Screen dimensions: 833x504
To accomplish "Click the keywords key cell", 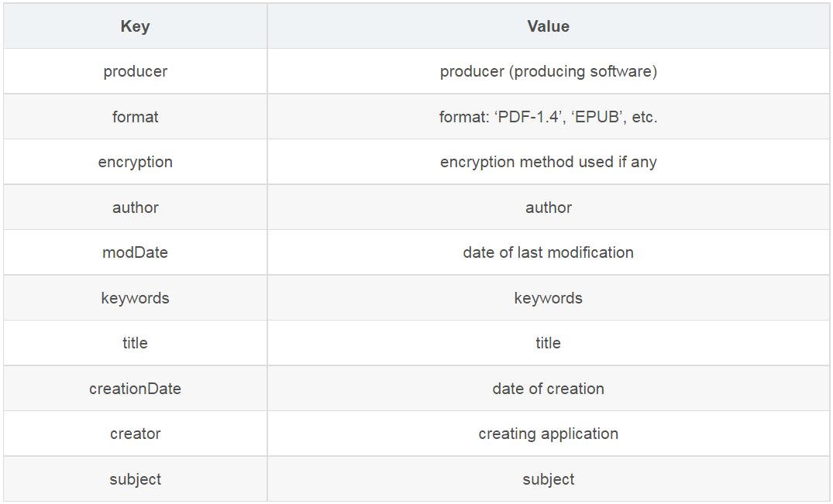I will click(135, 298).
